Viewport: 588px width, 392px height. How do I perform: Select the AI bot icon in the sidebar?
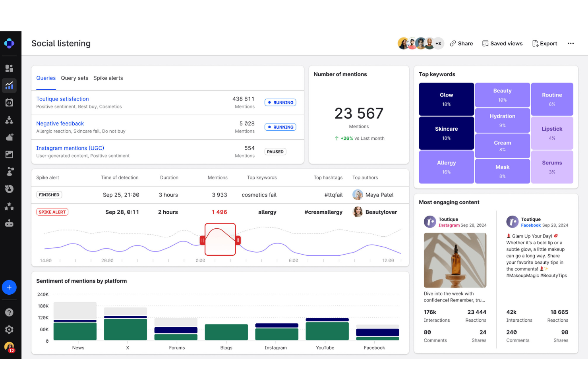click(x=9, y=223)
